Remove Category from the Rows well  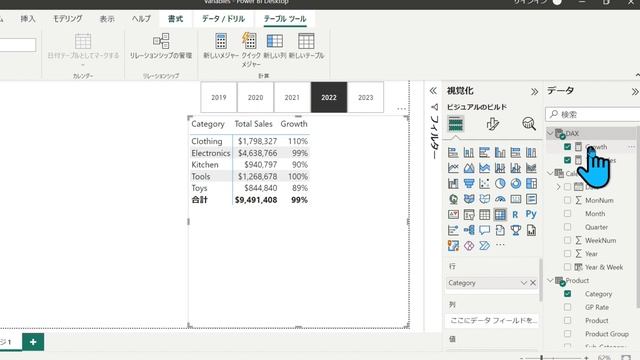tap(533, 283)
